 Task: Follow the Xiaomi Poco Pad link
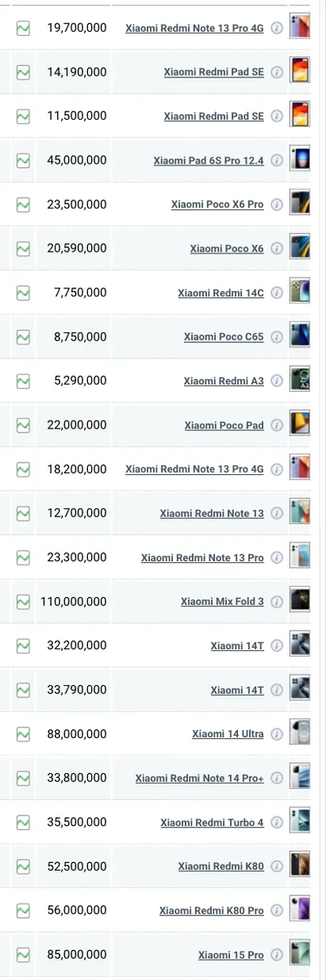point(224,425)
